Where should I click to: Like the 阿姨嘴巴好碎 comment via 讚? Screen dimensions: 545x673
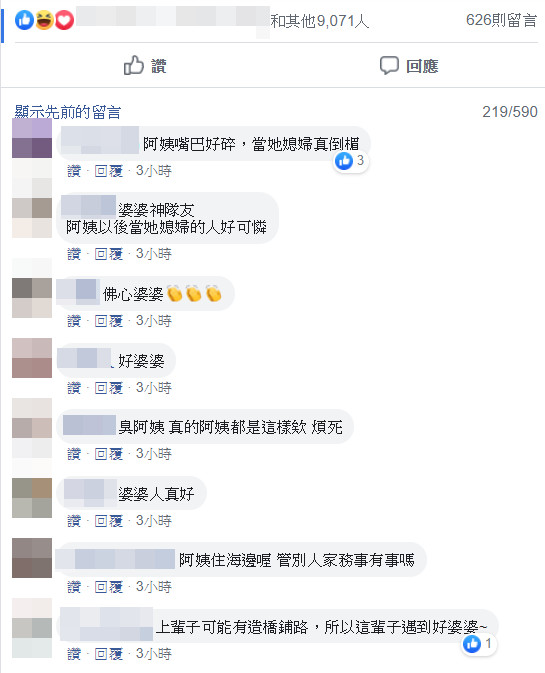[74, 171]
